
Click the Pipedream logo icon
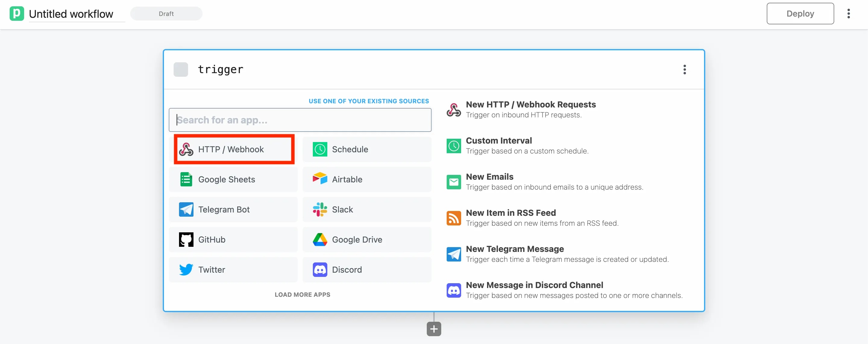pos(17,14)
